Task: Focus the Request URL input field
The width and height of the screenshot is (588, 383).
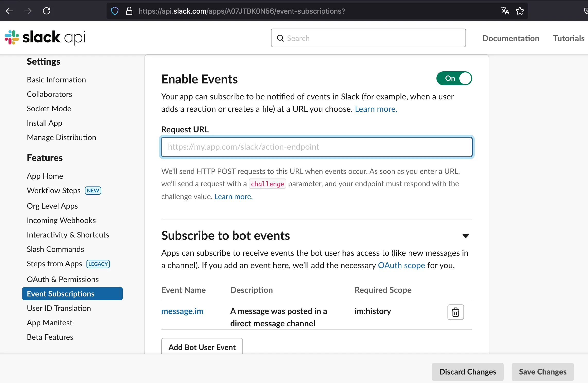Action: coord(317,147)
